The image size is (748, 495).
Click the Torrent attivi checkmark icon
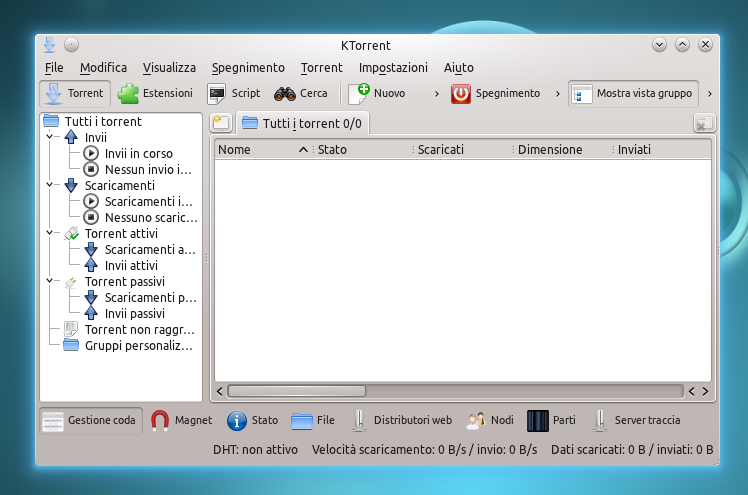pyautogui.click(x=71, y=233)
